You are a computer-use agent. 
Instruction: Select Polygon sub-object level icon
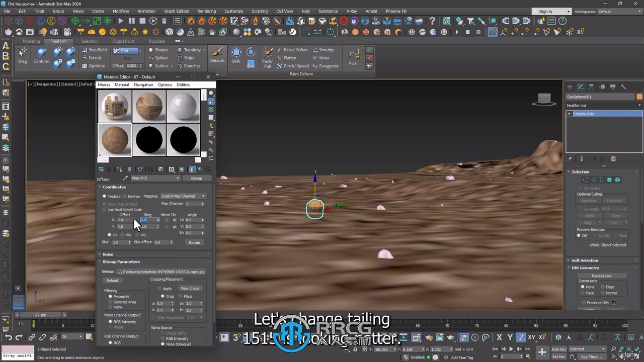click(x=609, y=179)
